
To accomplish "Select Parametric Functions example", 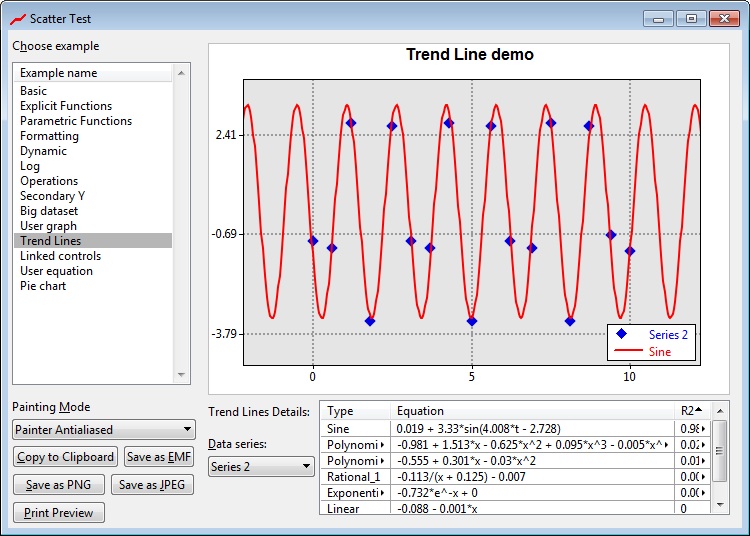I will [76, 121].
